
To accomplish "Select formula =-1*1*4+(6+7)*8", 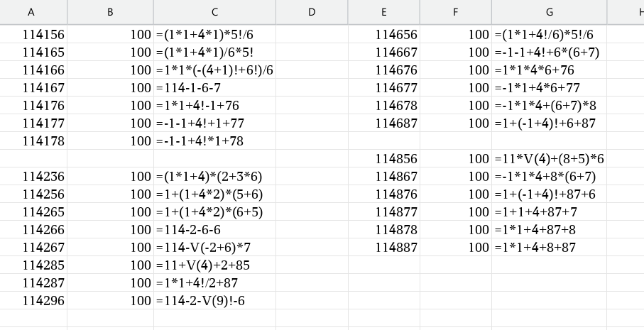I will pos(549,106).
